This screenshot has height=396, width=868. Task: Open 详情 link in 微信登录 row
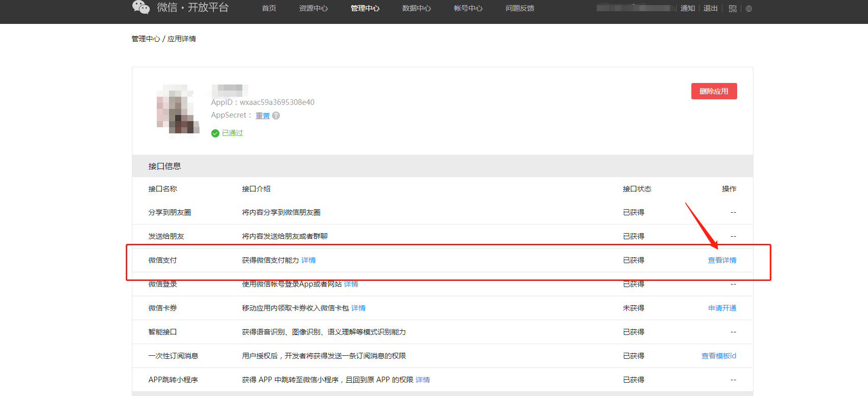tap(351, 284)
